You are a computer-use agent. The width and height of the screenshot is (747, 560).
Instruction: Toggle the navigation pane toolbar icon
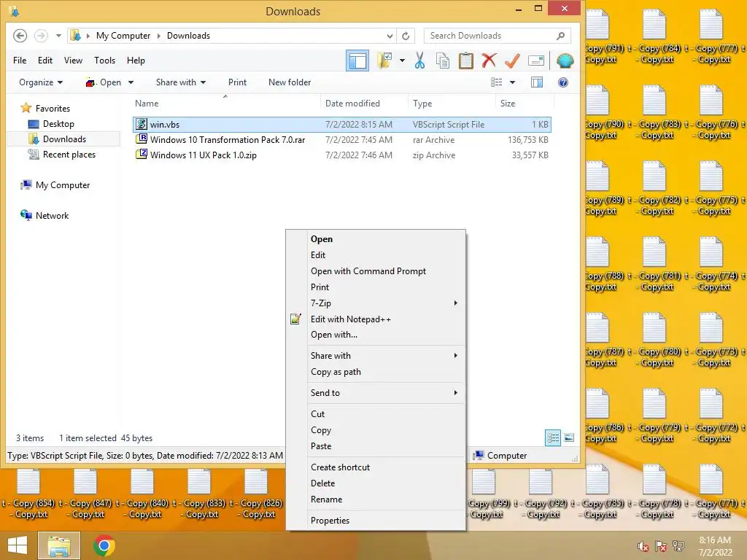coord(357,61)
